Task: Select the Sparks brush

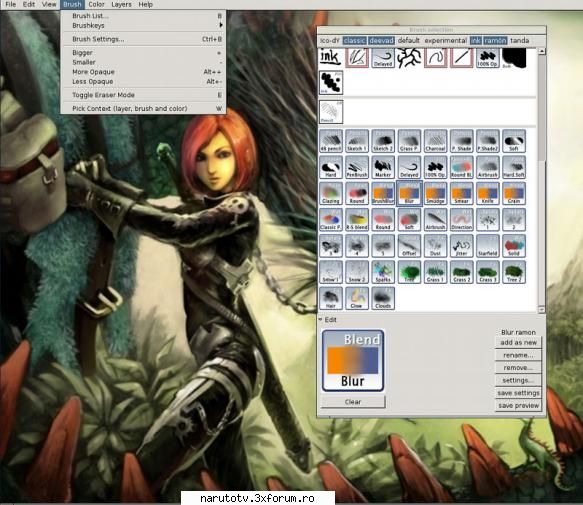Action: (383, 272)
